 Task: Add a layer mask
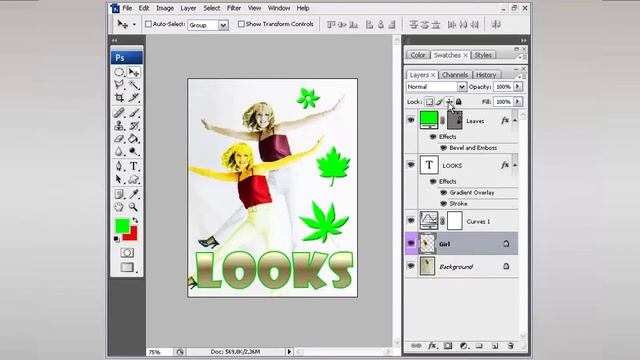tap(448, 346)
